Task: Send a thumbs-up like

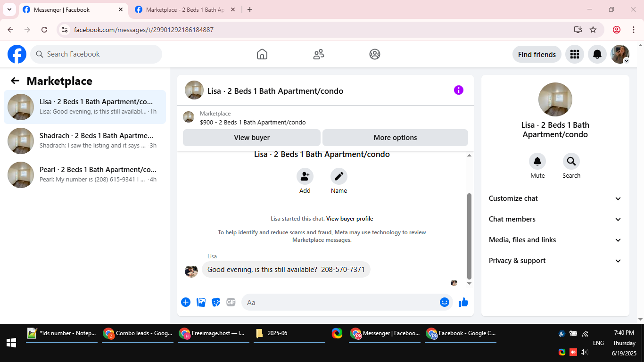Action: [x=463, y=302]
